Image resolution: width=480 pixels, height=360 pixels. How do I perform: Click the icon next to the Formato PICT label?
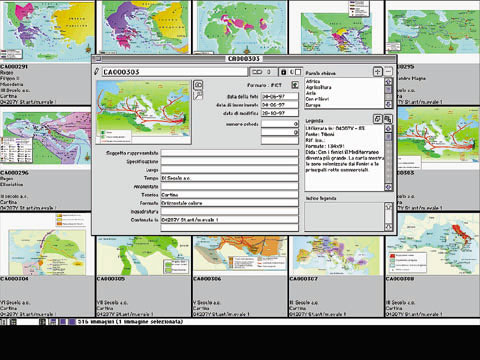click(295, 85)
